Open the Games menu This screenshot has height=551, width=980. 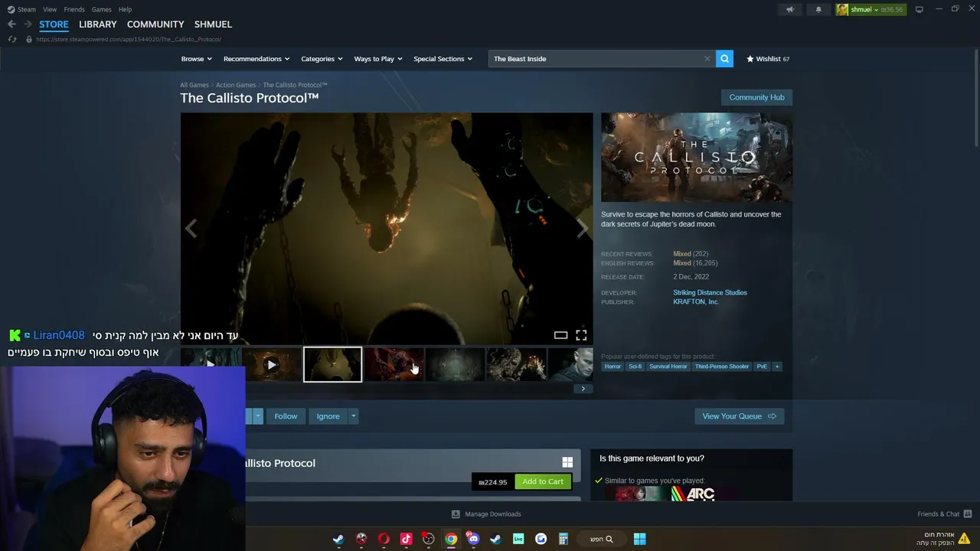[x=102, y=9]
